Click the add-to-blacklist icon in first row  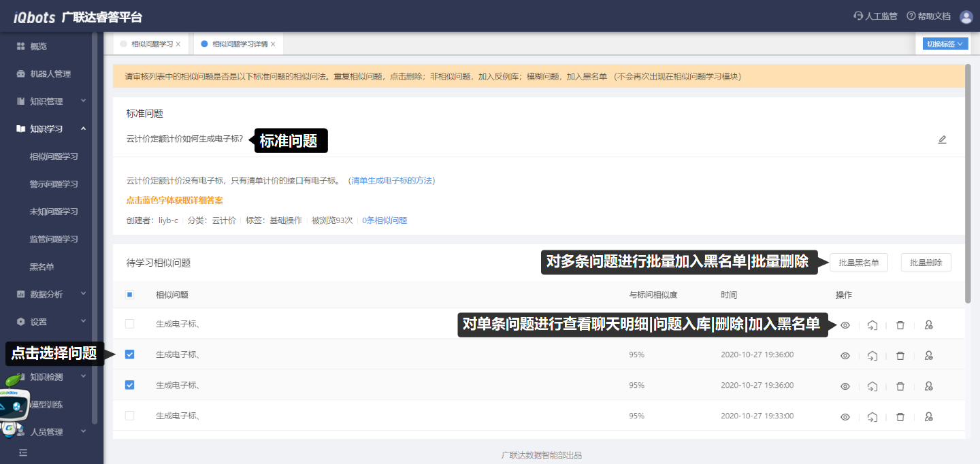[928, 325]
